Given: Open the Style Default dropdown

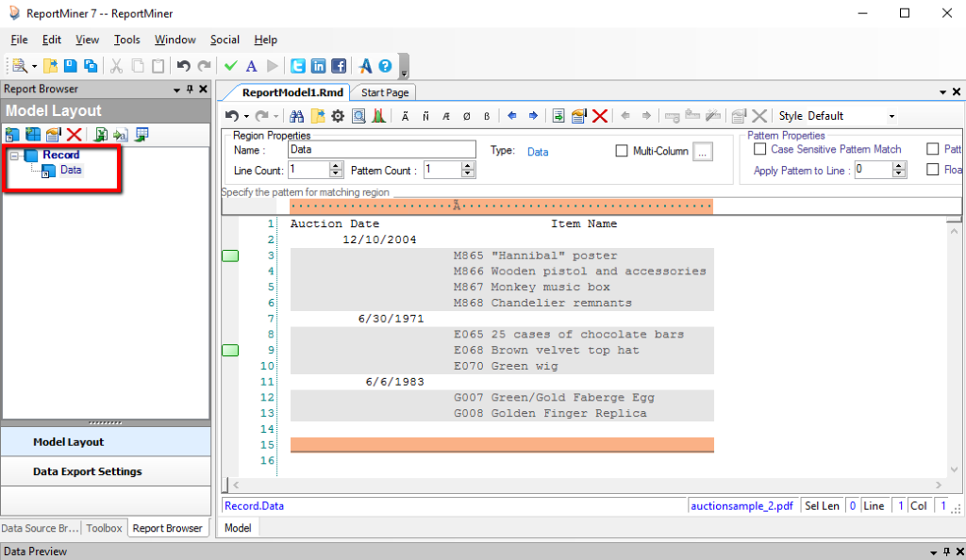Looking at the screenshot, I should tap(891, 116).
